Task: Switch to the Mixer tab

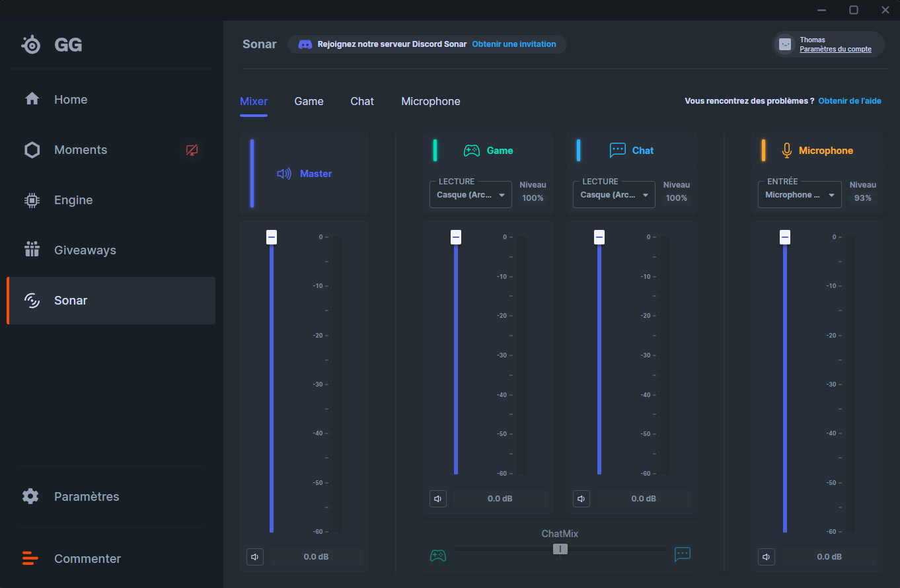Action: 254,101
